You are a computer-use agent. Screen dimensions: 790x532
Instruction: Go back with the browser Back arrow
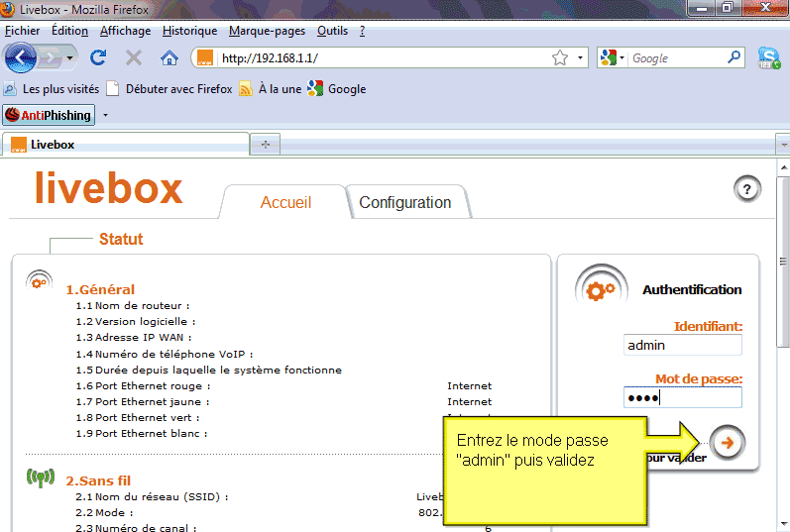pos(20,57)
